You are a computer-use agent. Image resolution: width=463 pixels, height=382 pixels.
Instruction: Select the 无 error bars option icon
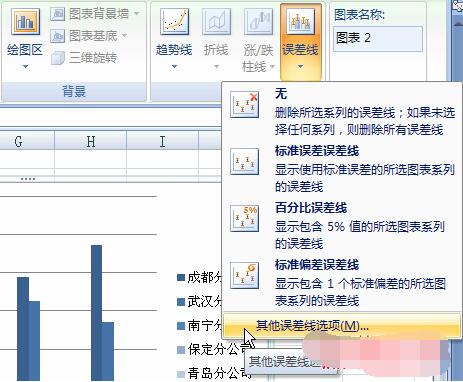pyautogui.click(x=244, y=104)
